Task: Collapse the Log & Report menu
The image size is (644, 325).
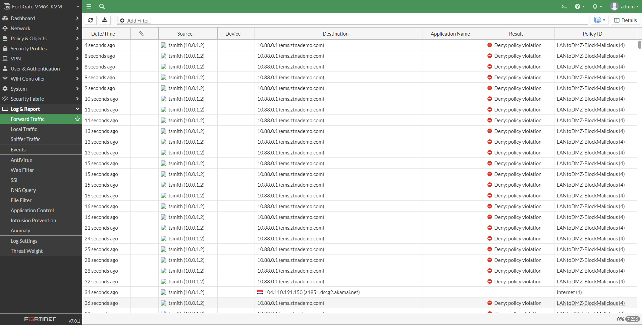Action: [x=41, y=109]
